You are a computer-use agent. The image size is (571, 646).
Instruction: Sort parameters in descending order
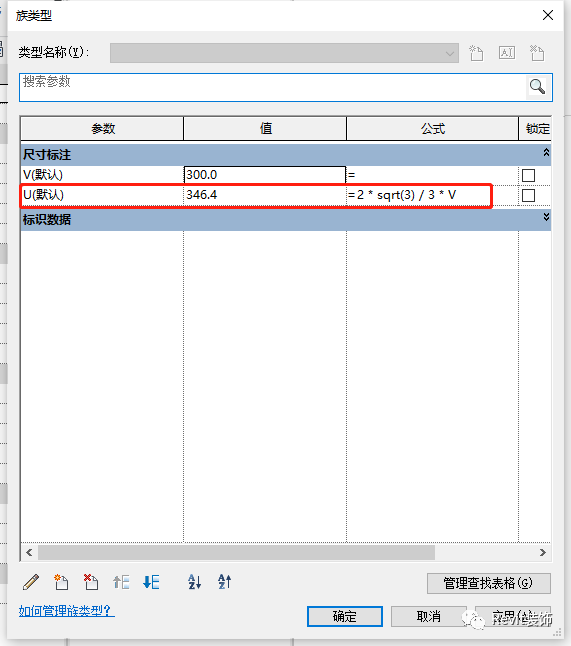(225, 582)
